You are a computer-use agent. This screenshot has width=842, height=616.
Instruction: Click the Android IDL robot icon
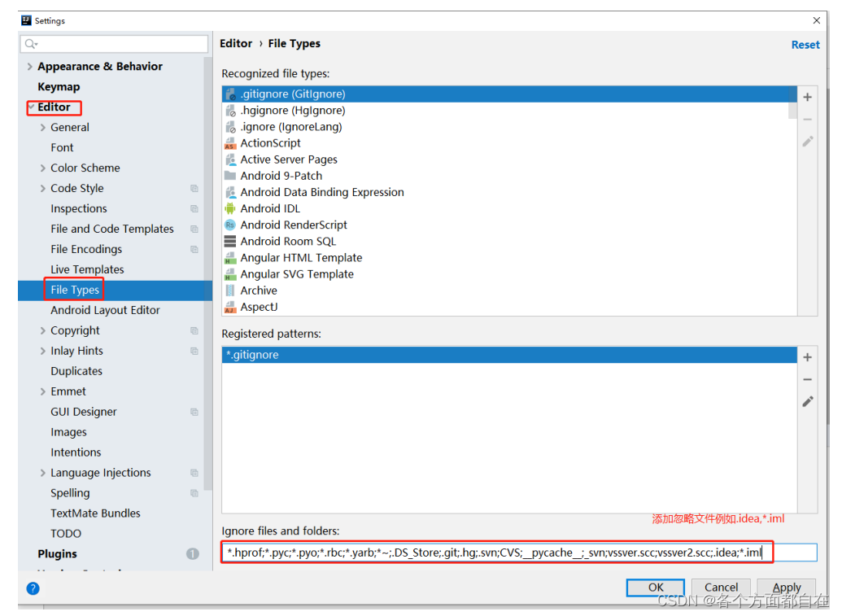click(x=230, y=208)
